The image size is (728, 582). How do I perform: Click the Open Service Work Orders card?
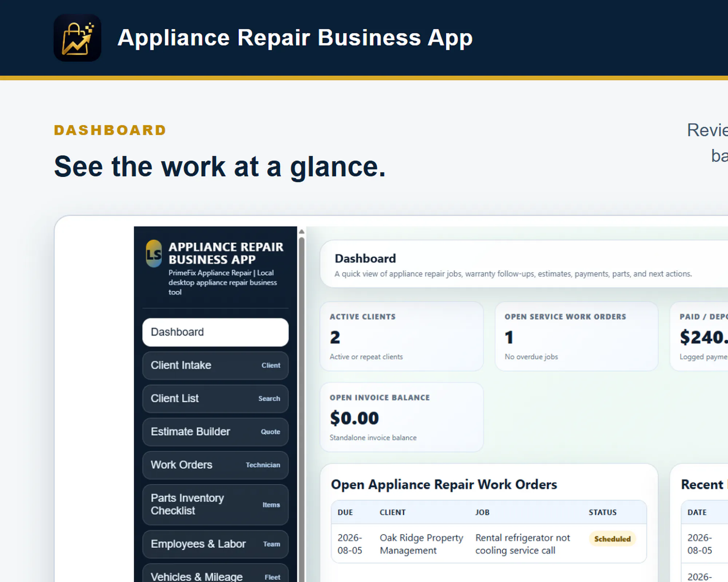point(577,336)
